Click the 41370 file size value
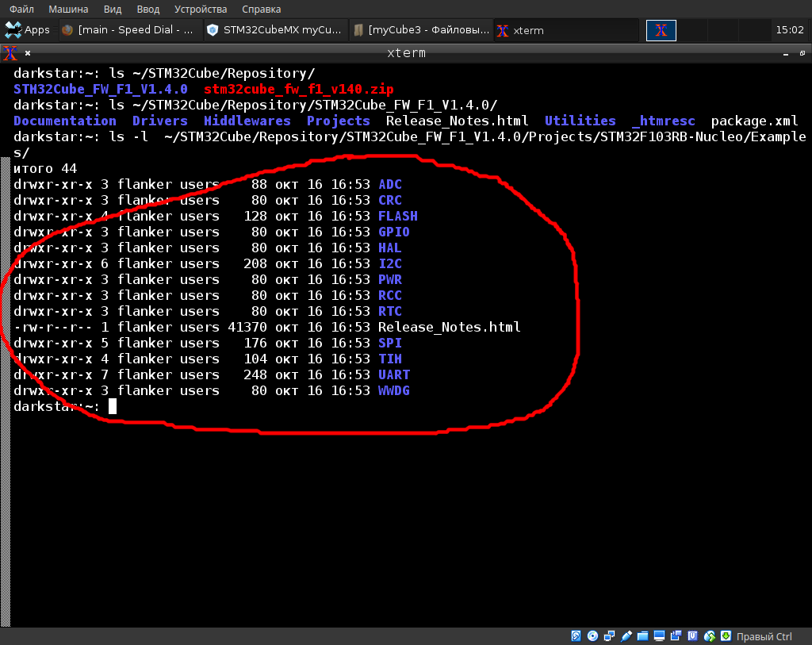The height and width of the screenshot is (645, 812). point(247,327)
